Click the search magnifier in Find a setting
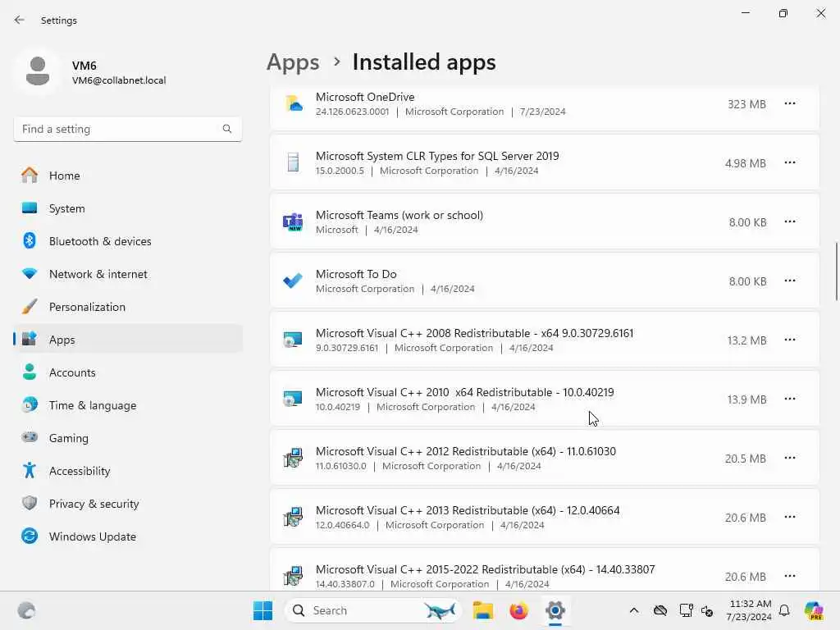840x630 pixels. (x=227, y=129)
